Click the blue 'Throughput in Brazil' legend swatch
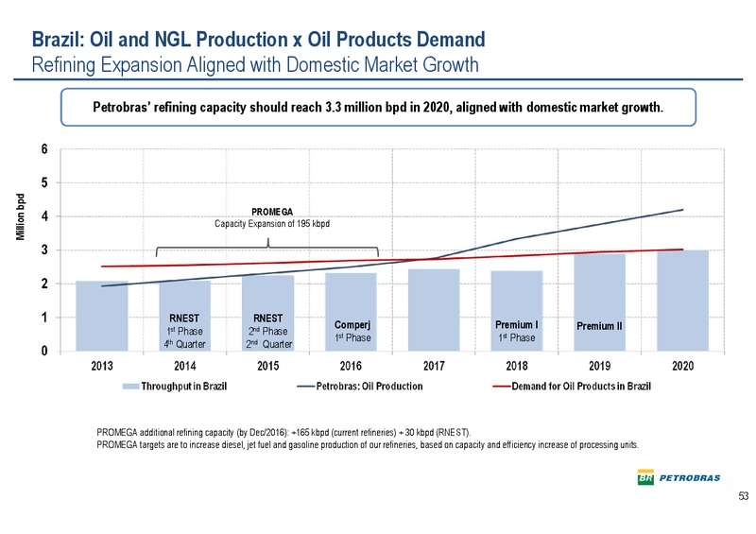Viewport: 756px width, 534px height. (130, 387)
